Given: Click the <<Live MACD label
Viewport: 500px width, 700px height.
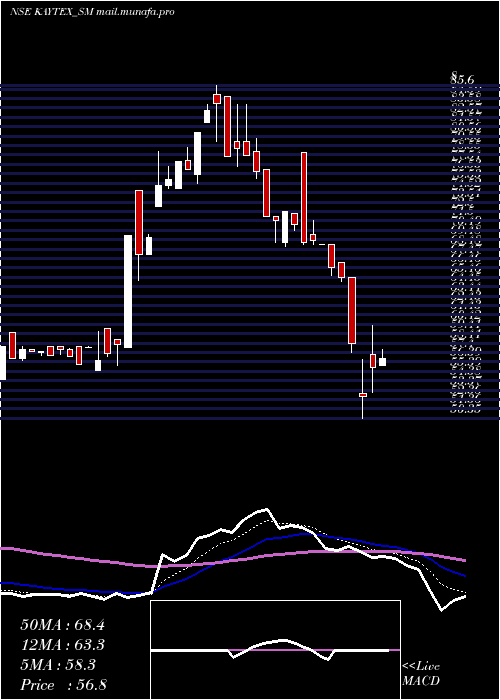Looking at the screenshot, I should (421, 674).
